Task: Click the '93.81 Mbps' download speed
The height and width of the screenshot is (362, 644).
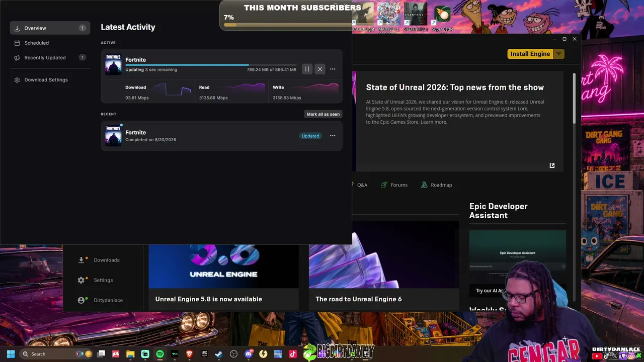Action: [137, 98]
